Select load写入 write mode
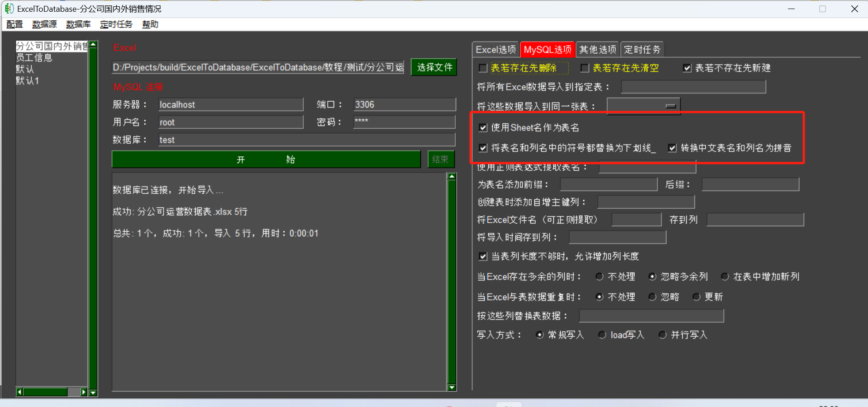Image resolution: width=868 pixels, height=407 pixels. click(x=602, y=335)
